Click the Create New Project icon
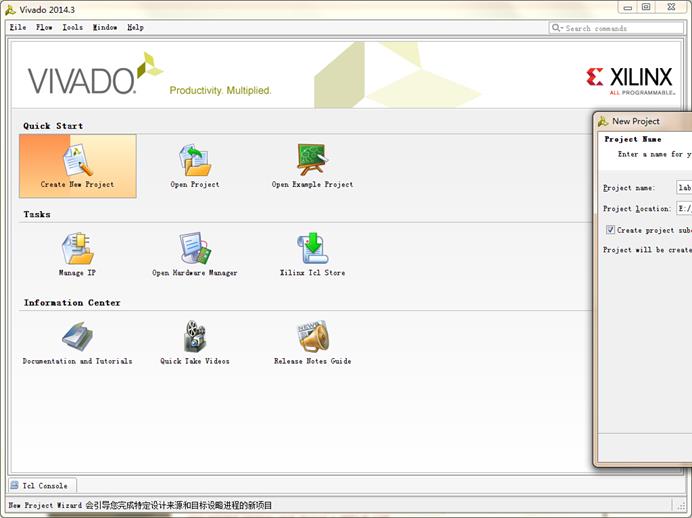 click(78, 160)
